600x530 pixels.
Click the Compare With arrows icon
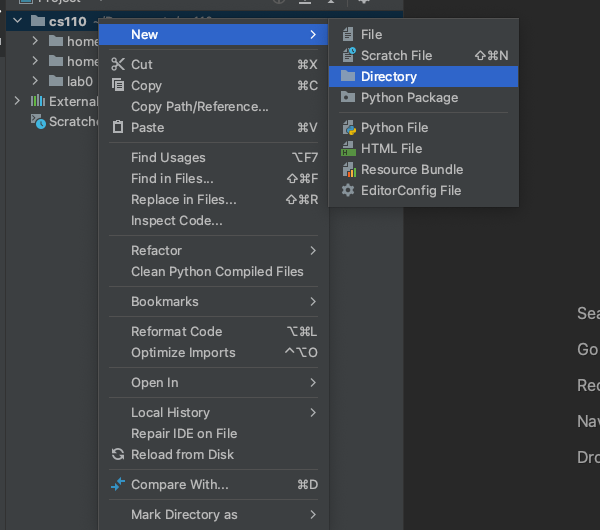(118, 484)
